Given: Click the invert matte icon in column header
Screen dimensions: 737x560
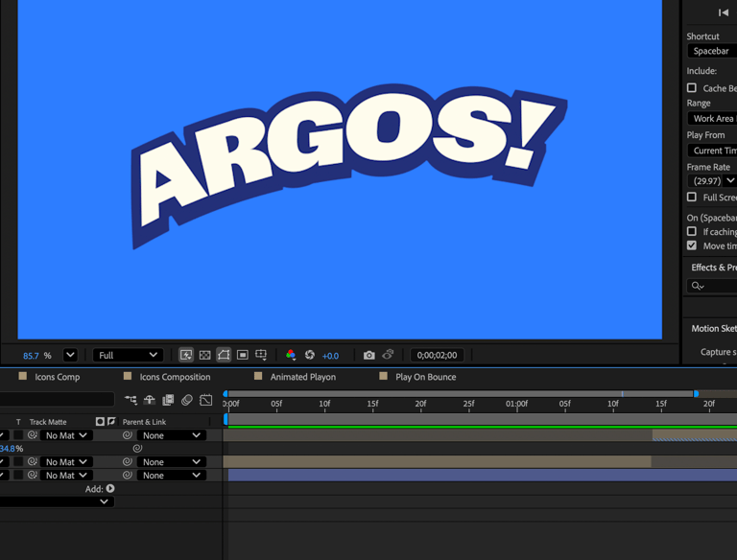Looking at the screenshot, I should tap(111, 421).
